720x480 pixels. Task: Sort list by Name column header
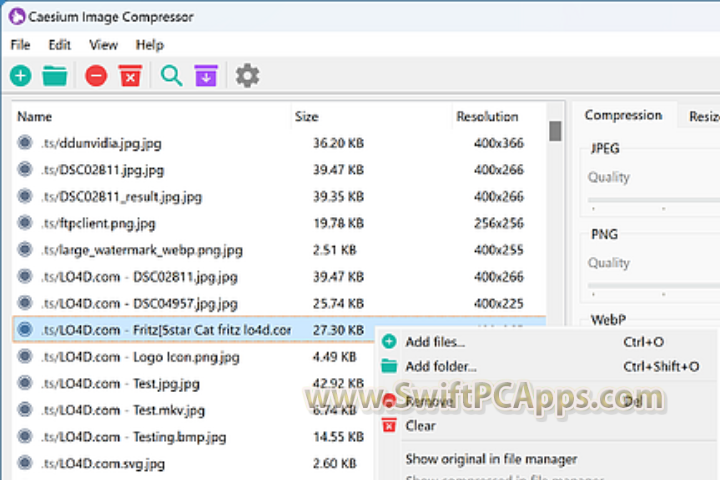click(x=34, y=116)
